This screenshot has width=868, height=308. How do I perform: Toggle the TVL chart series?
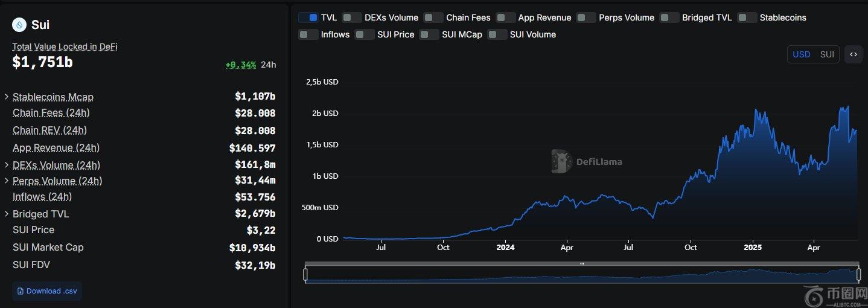pyautogui.click(x=308, y=18)
